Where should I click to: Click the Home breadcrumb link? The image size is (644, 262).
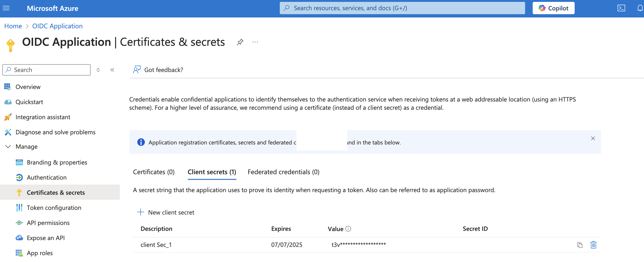[13, 26]
